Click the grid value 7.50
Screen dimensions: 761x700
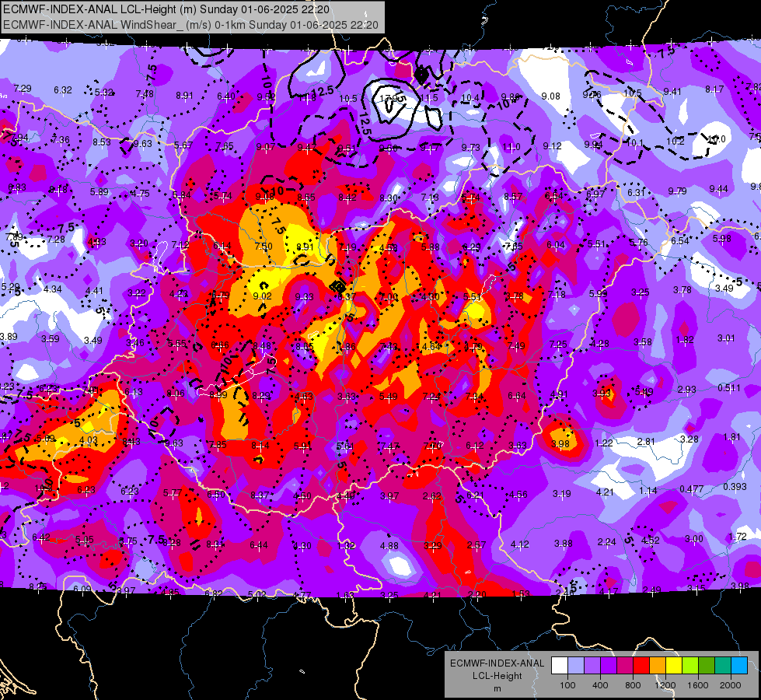pyautogui.click(x=264, y=247)
